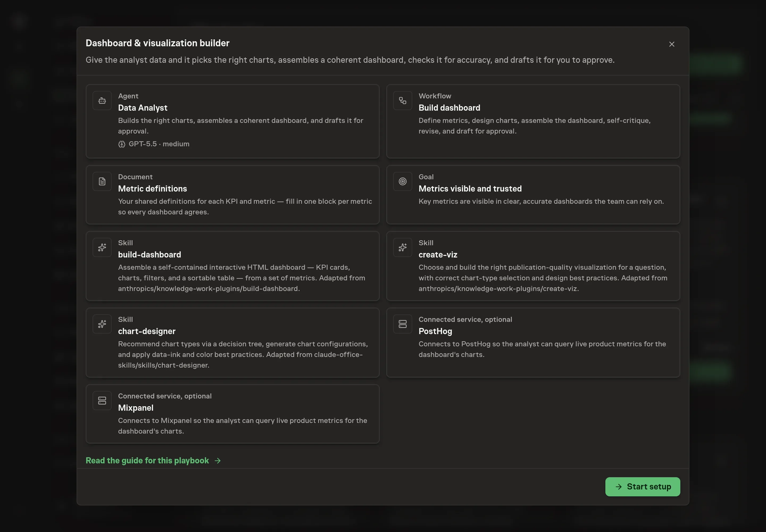Click the 'Agent' type label
Image resolution: width=766 pixels, height=532 pixels.
point(128,96)
